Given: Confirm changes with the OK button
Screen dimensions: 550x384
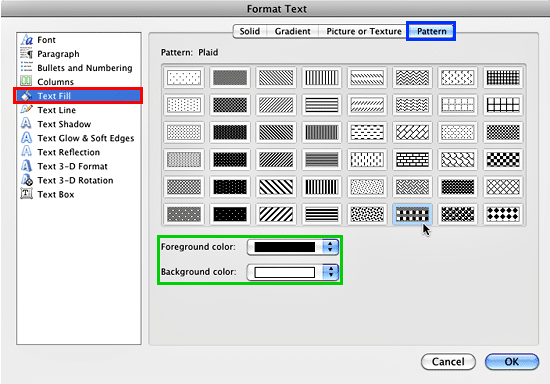Looking at the screenshot, I should pyautogui.click(x=512, y=362).
